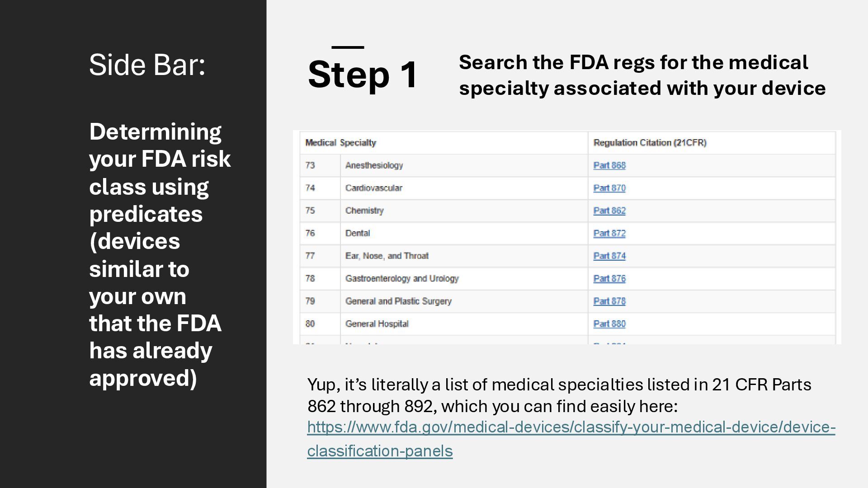Click the Chemistry specialty entry
The image size is (868, 488).
364,211
